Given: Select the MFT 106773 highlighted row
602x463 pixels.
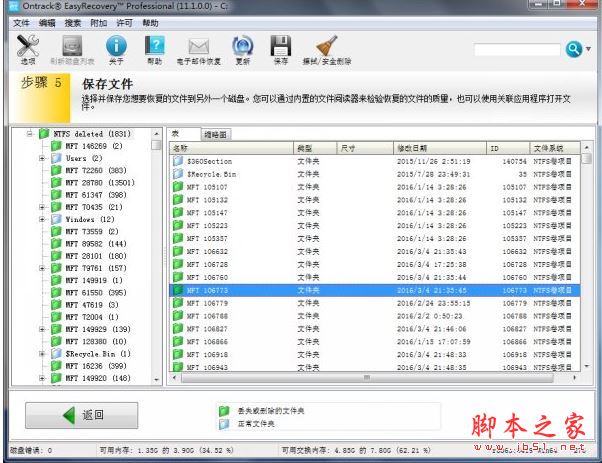Looking at the screenshot, I should (x=375, y=290).
